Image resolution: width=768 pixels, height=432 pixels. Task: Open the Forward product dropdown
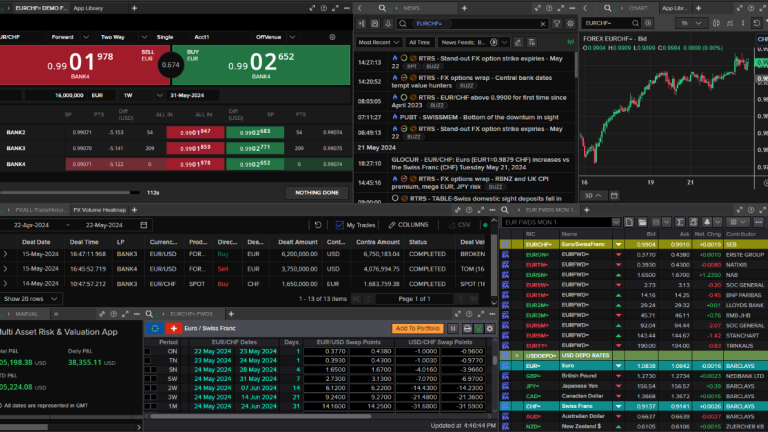[86, 37]
